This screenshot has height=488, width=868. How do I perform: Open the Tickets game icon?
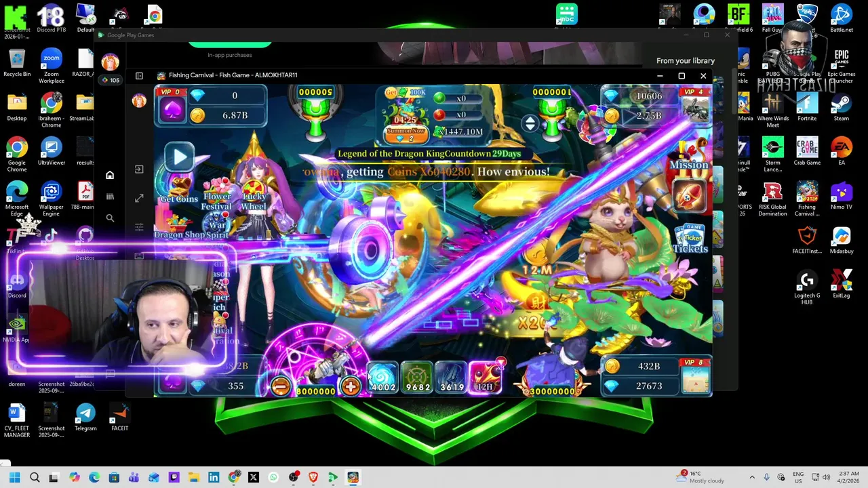(x=690, y=239)
